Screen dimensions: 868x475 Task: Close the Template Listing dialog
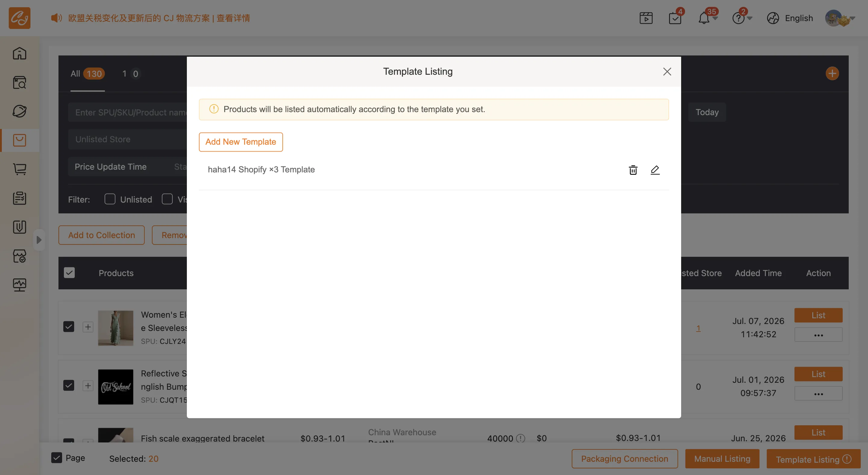tap(667, 71)
